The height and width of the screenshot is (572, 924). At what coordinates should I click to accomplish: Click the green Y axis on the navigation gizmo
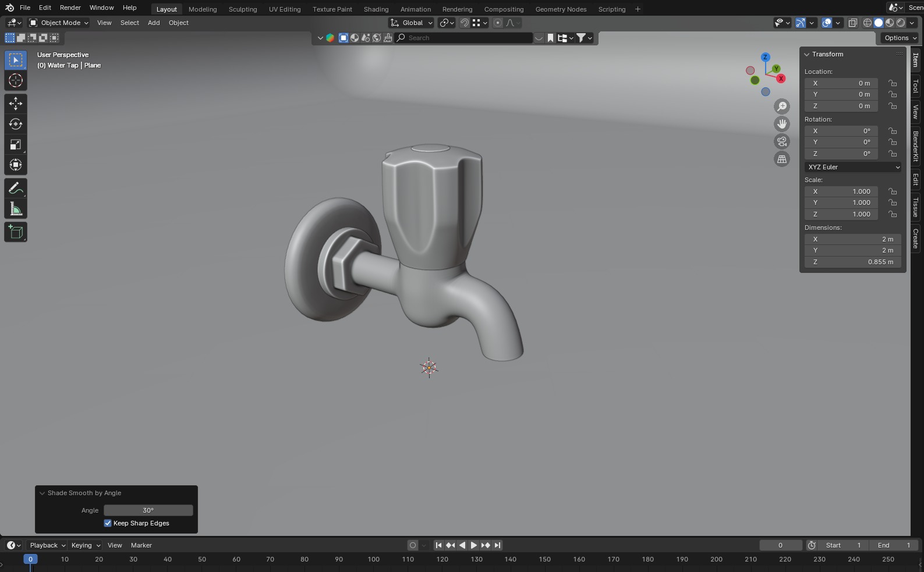point(776,69)
